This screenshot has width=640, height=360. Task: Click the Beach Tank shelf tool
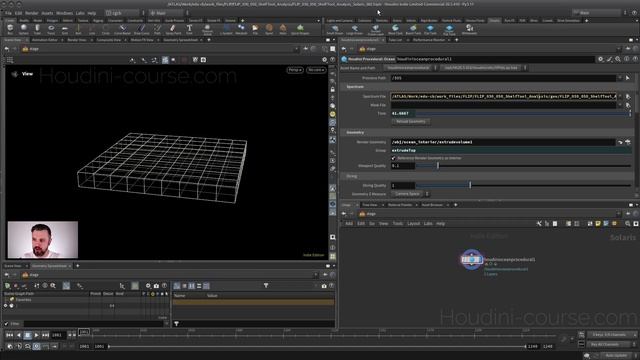point(413,29)
